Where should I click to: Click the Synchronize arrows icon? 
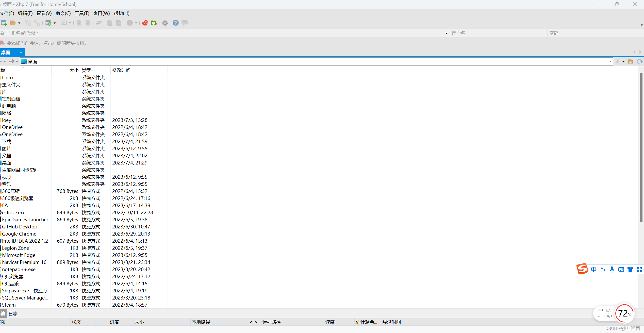click(x=99, y=23)
